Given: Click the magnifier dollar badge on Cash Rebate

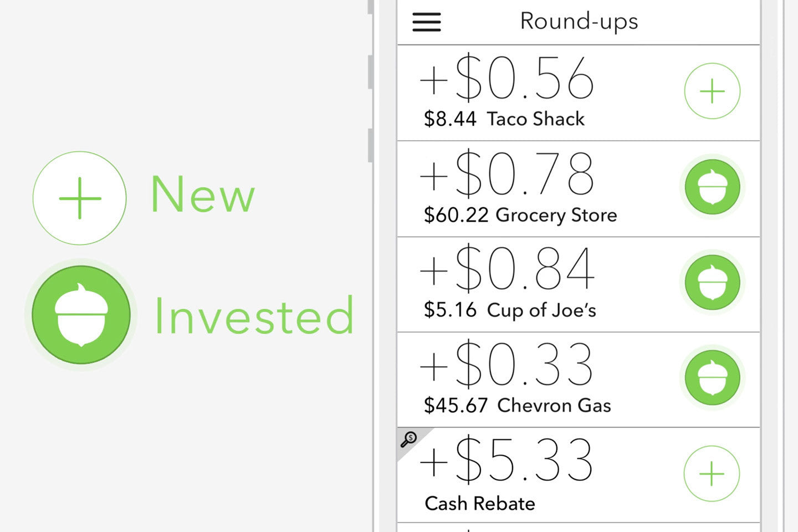Looking at the screenshot, I should pos(409,439).
